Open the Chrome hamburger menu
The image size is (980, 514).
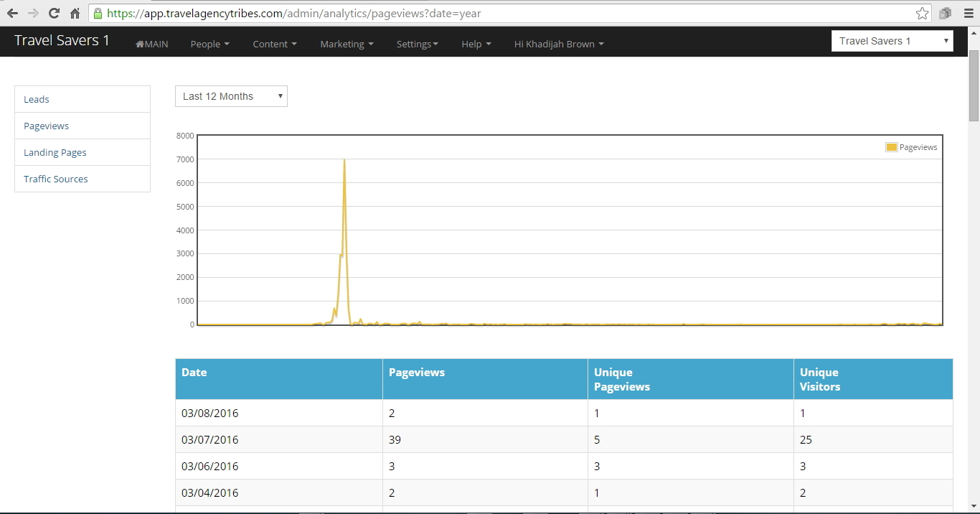click(x=966, y=14)
